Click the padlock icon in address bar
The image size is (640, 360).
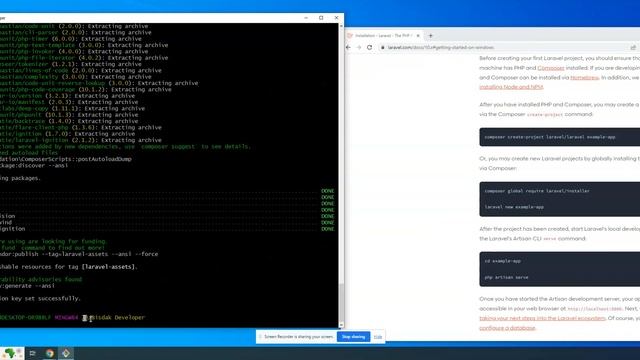point(382,47)
